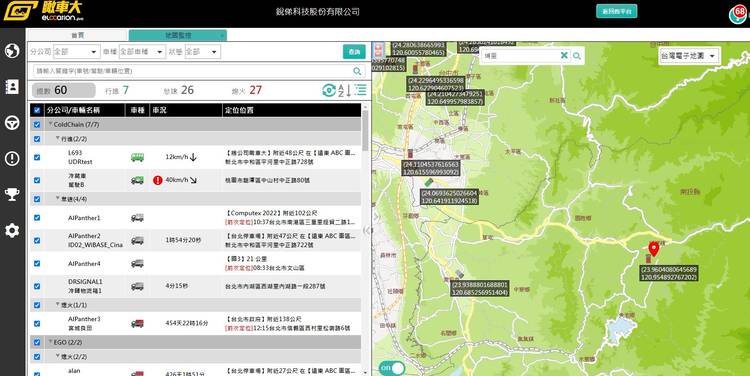The height and width of the screenshot is (376, 750).
Task: Click the keyword search magnifier icon
Action: click(357, 71)
